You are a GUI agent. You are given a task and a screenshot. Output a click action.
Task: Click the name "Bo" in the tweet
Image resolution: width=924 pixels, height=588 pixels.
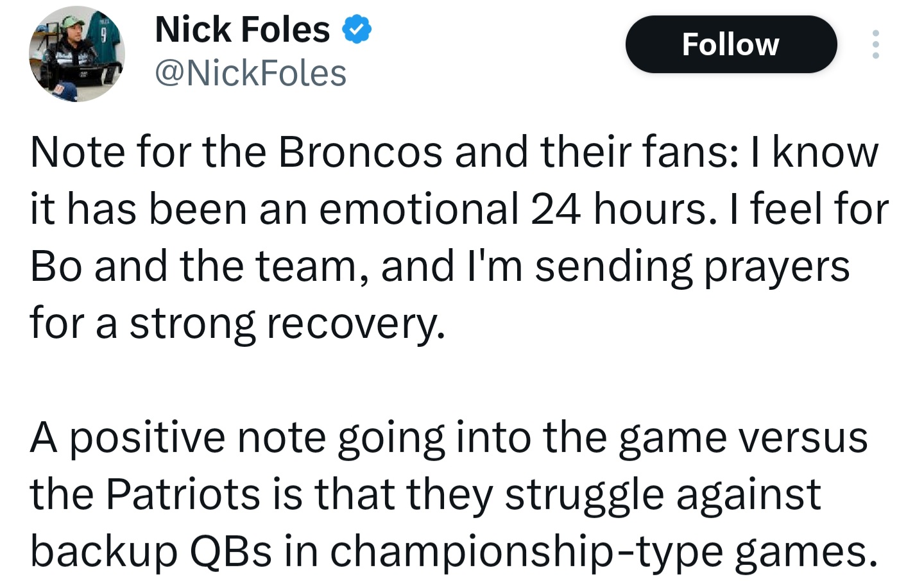click(56, 266)
